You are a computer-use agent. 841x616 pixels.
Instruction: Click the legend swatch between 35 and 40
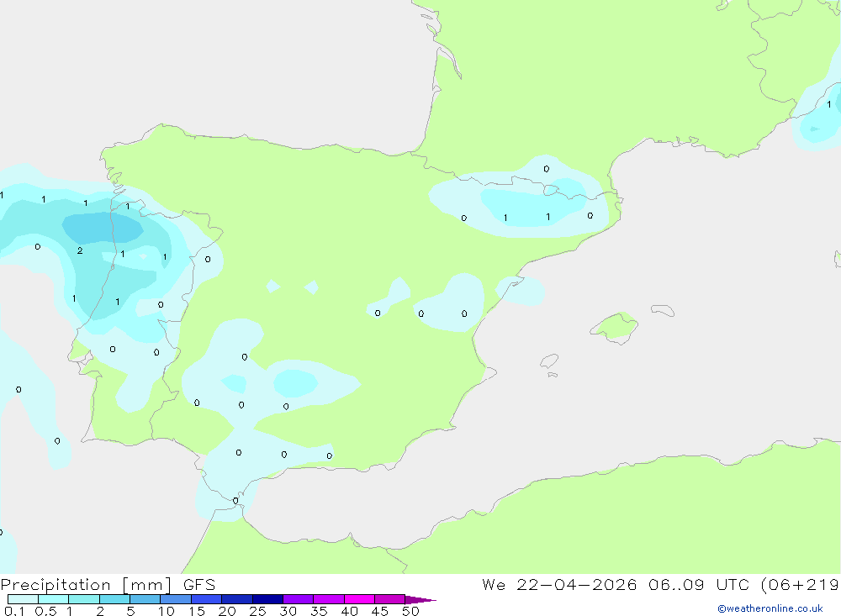[328, 599]
